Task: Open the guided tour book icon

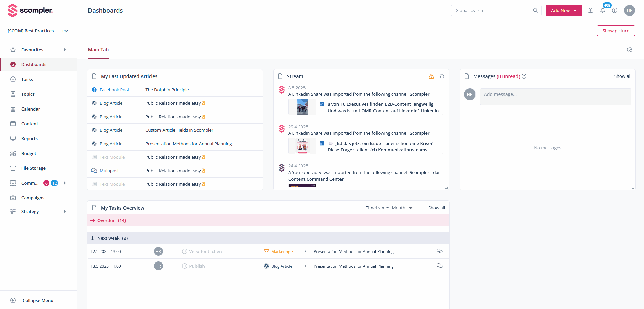Action: (x=590, y=10)
